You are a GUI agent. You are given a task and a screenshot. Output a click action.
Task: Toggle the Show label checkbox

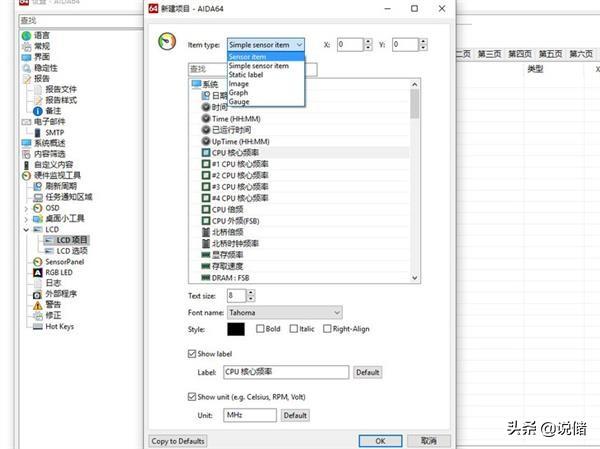[x=192, y=354]
